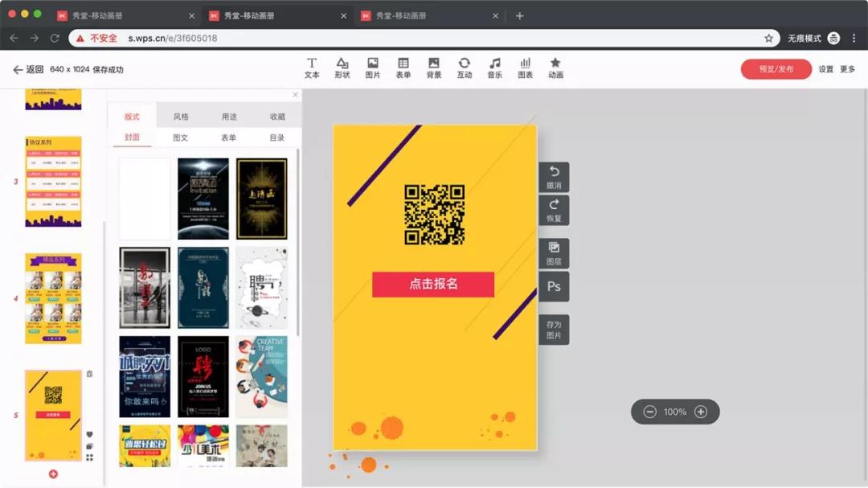Choose the grayscale photo template
Image resolution: width=868 pixels, height=488 pixels.
point(145,288)
